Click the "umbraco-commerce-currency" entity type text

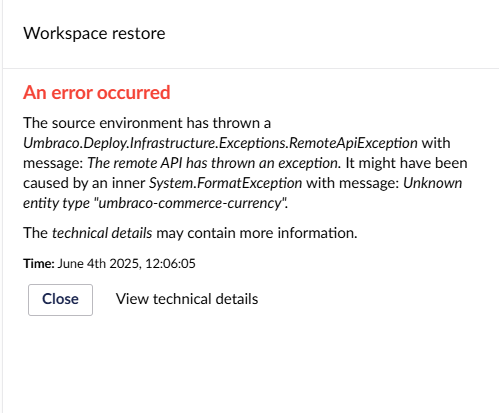[x=190, y=203]
